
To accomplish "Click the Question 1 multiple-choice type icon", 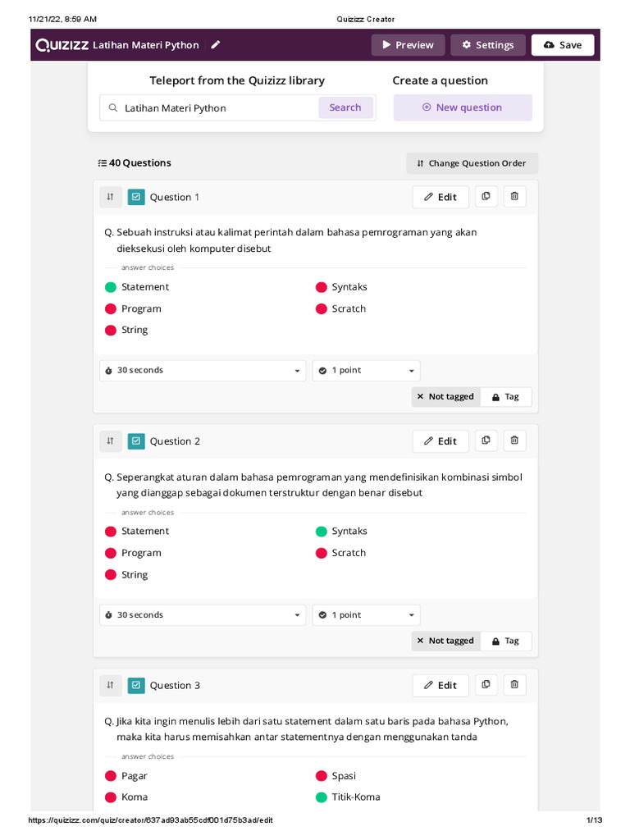I will point(136,197).
